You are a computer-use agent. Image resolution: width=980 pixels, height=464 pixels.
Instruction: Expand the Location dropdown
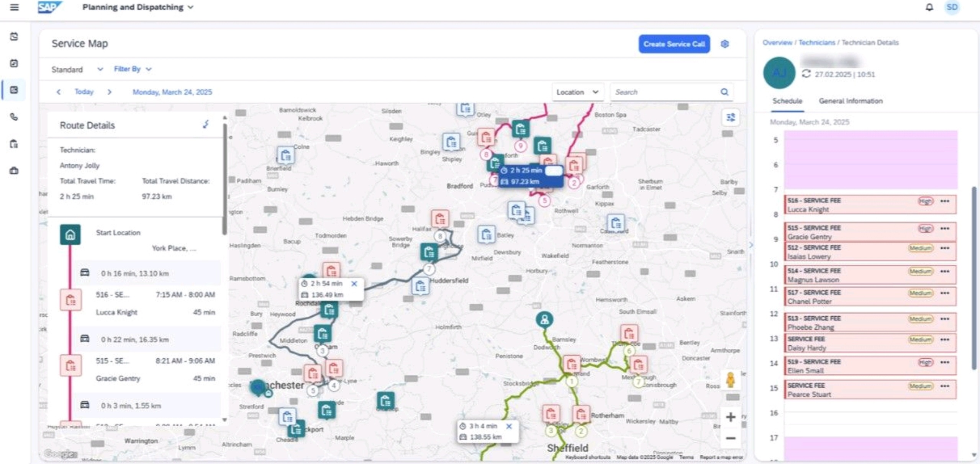[577, 92]
